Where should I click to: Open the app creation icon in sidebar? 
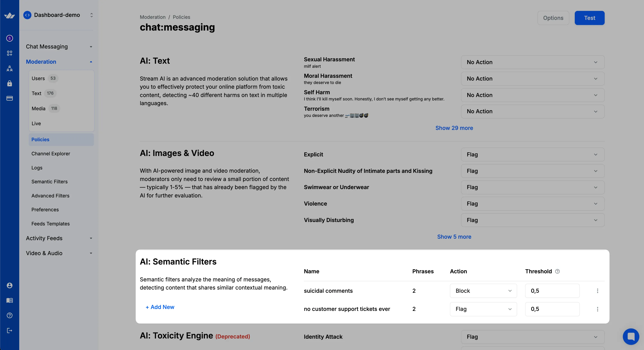(x=9, y=53)
